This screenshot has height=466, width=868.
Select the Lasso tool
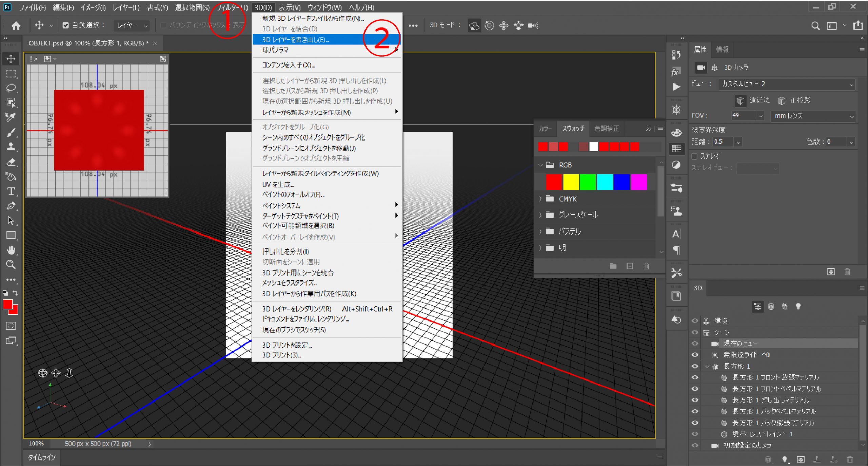point(11,88)
